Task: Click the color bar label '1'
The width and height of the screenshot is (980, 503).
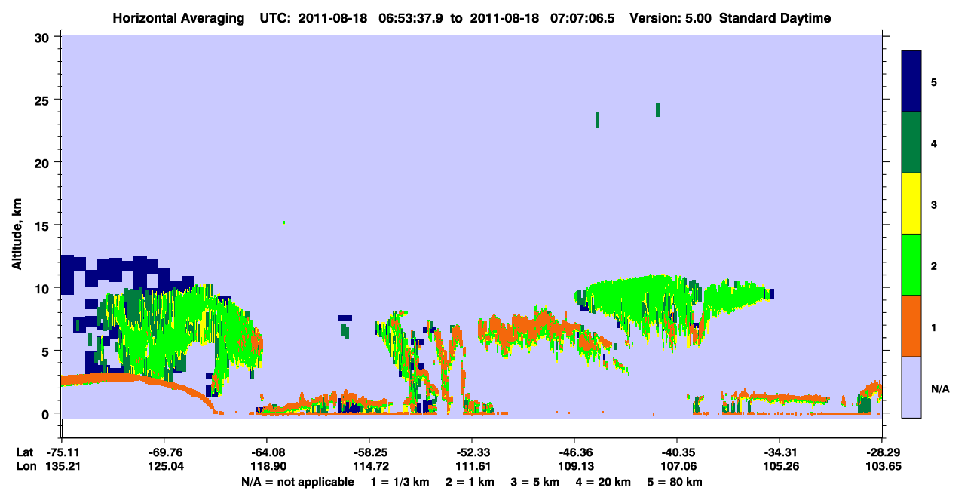Action: point(934,326)
